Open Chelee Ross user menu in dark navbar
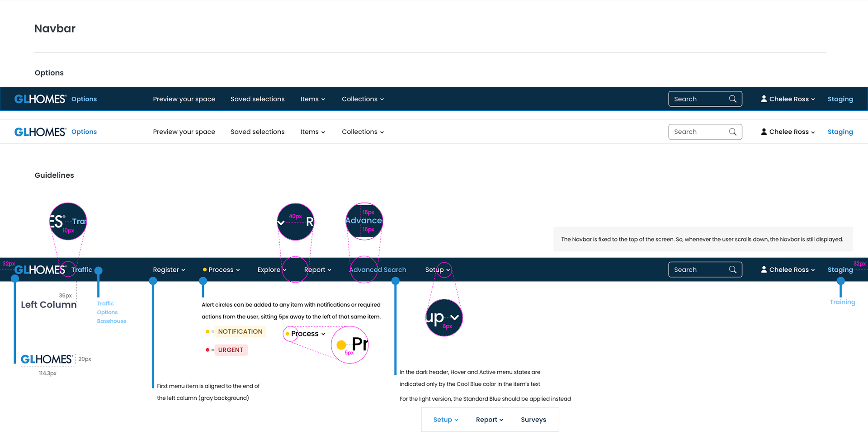 tap(788, 99)
